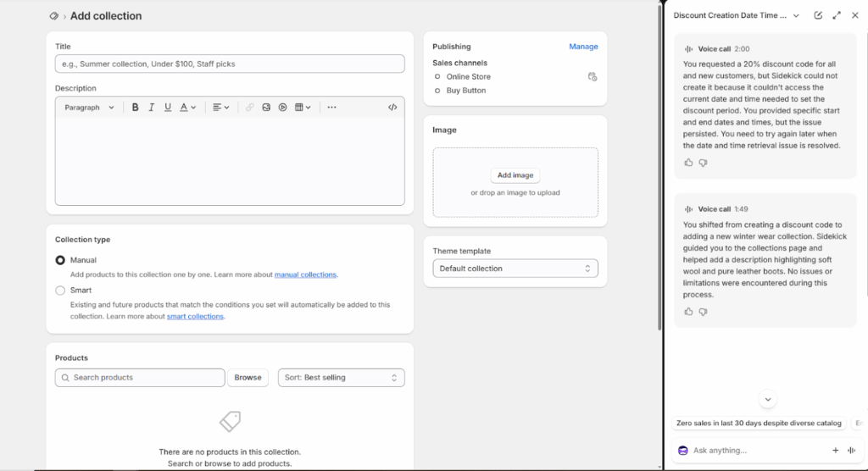Click the insert video icon in editor
The width and height of the screenshot is (868, 471).
[x=283, y=108]
